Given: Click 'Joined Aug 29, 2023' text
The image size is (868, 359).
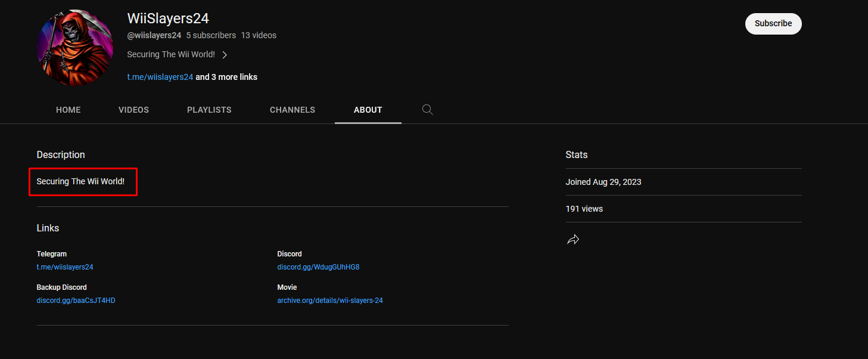Looking at the screenshot, I should coord(603,182).
